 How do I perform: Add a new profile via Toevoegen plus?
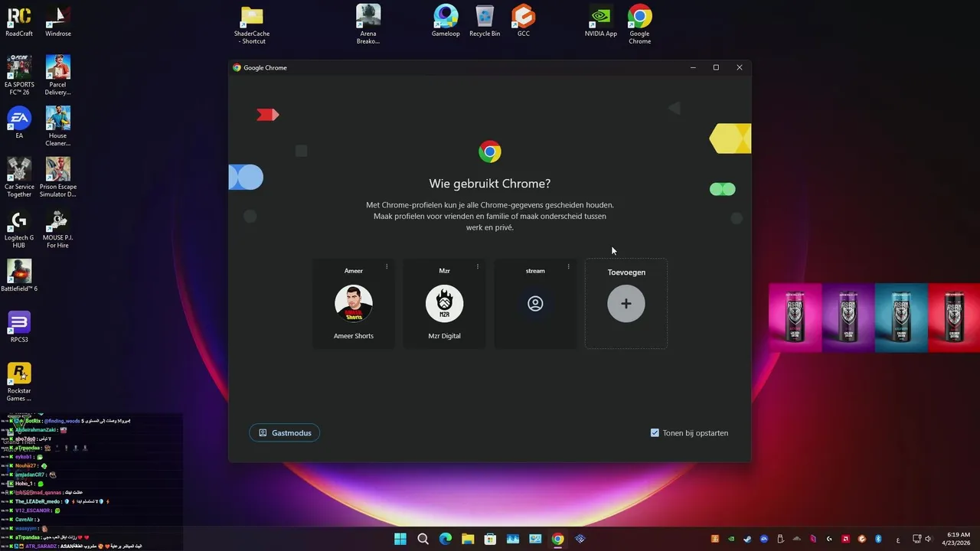pos(626,304)
